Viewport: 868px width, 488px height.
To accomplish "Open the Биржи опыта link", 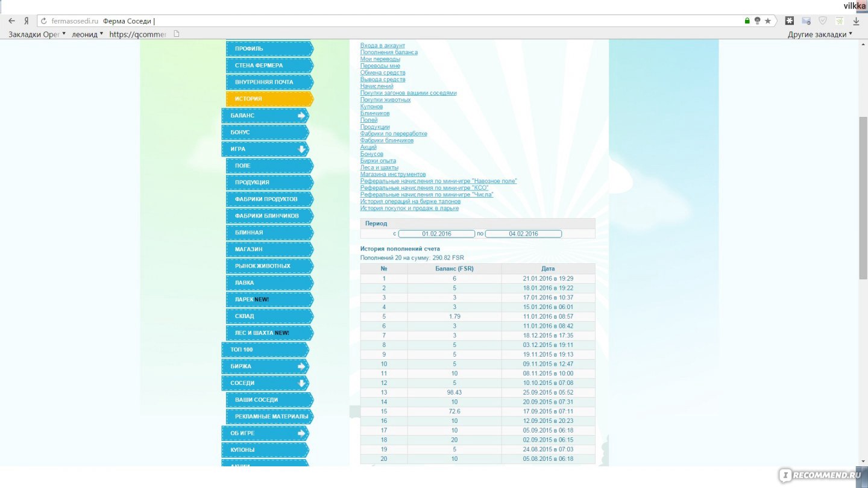I will 379,161.
